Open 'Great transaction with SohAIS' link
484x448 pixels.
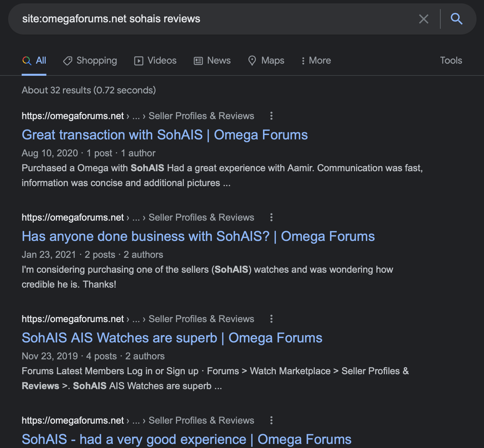164,135
